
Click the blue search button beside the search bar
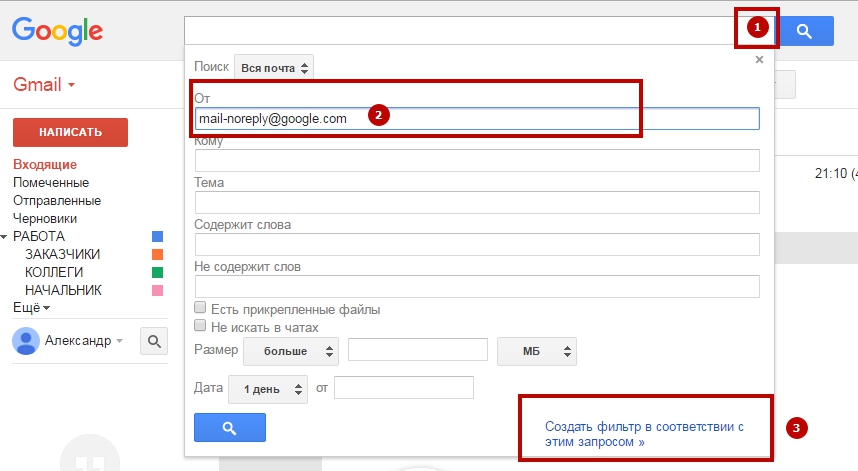[806, 31]
